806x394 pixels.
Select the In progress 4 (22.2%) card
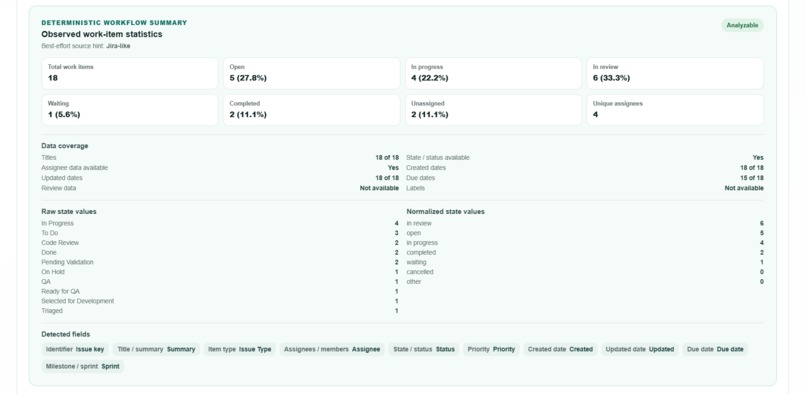click(x=493, y=73)
